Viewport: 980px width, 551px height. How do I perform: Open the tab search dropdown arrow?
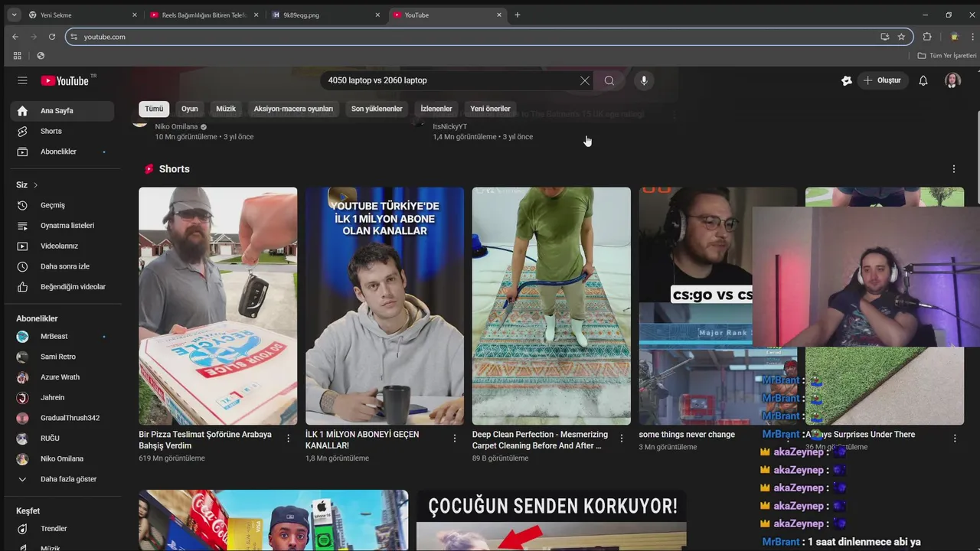click(13, 15)
